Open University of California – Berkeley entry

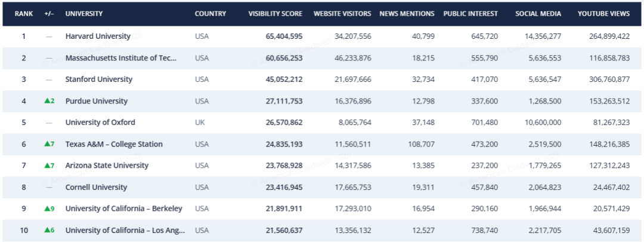coord(123,209)
